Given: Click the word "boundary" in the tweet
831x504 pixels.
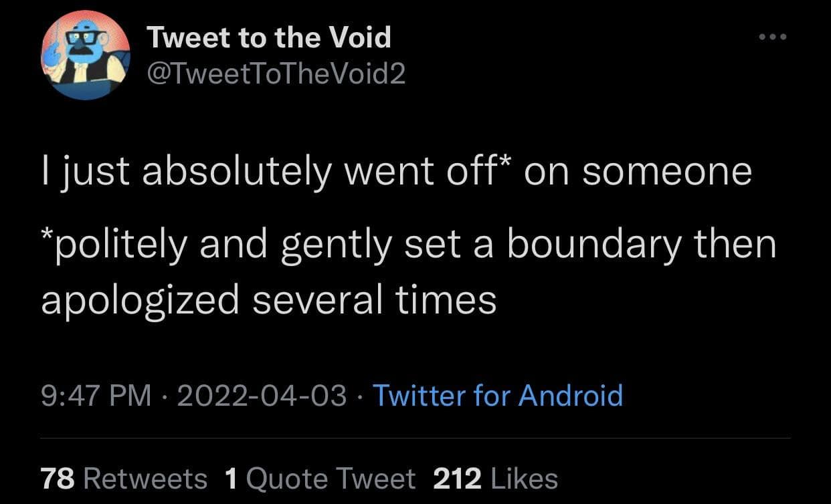Looking at the screenshot, I should (593, 245).
